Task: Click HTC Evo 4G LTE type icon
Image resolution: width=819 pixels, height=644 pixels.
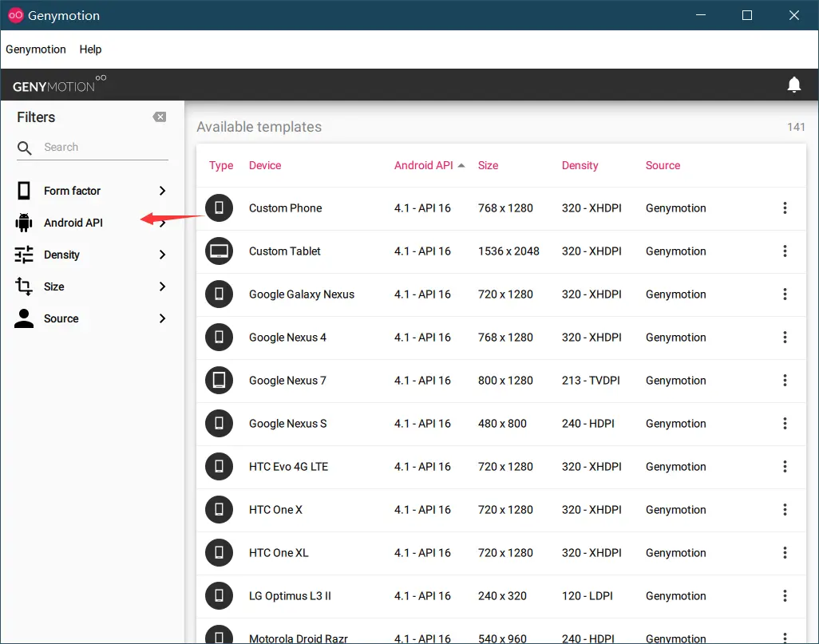Action: tap(219, 466)
